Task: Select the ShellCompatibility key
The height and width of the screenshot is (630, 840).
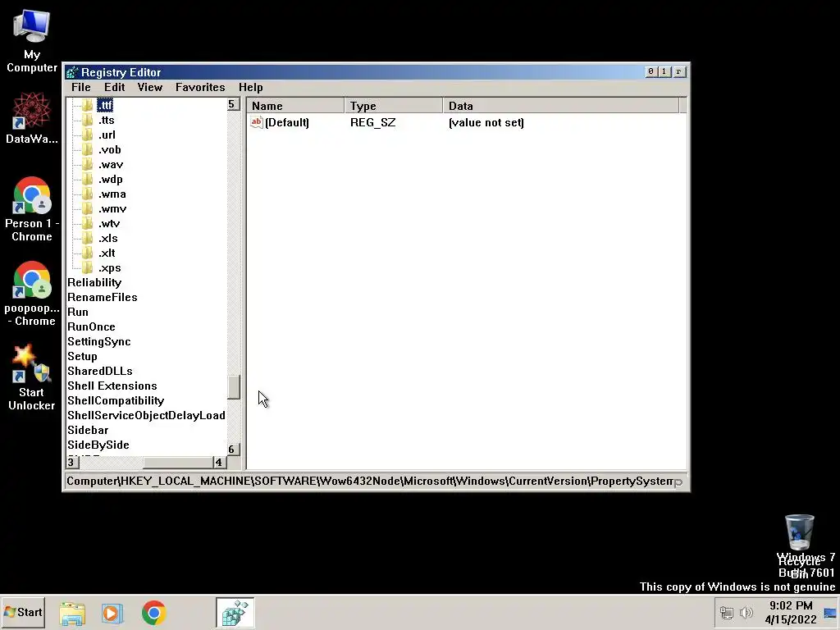Action: coord(116,400)
